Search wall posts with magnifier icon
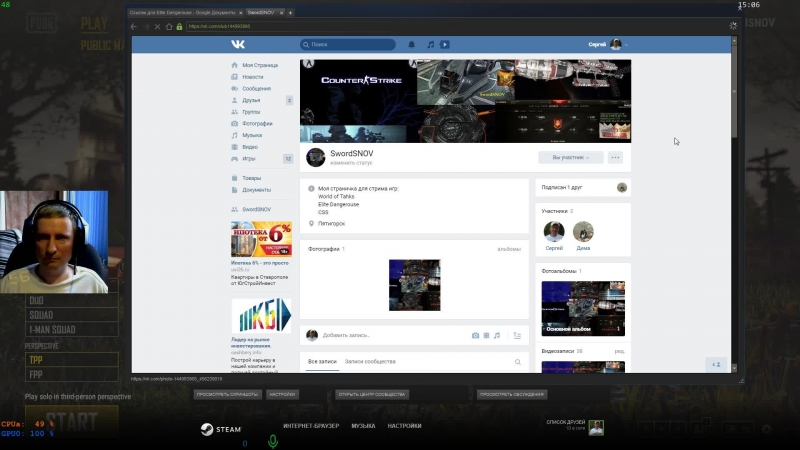The width and height of the screenshot is (800, 450). click(518, 362)
